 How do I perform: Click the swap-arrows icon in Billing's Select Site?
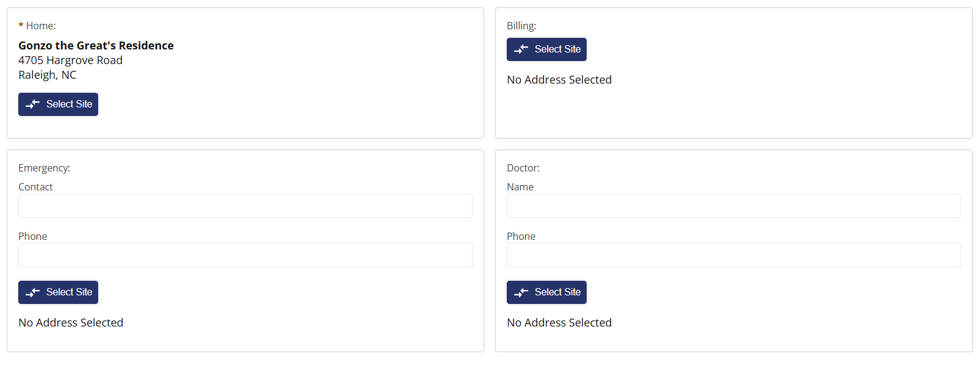[521, 49]
